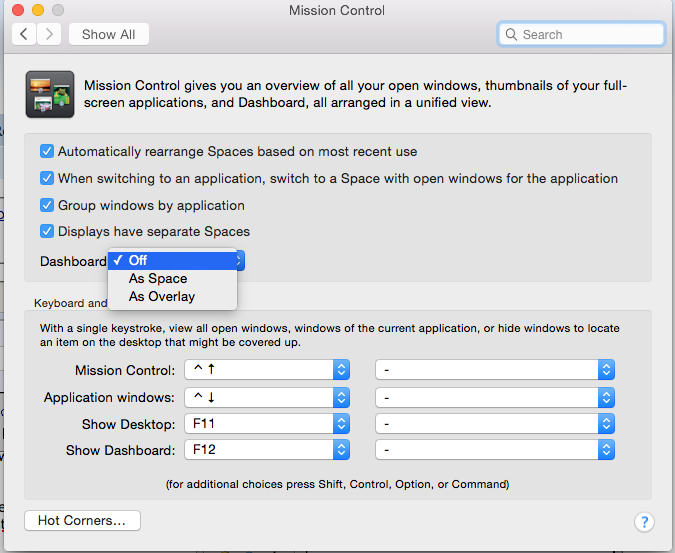Uncheck switch to a Space with open windows
Screen dimensions: 675x553
pyautogui.click(x=46, y=178)
